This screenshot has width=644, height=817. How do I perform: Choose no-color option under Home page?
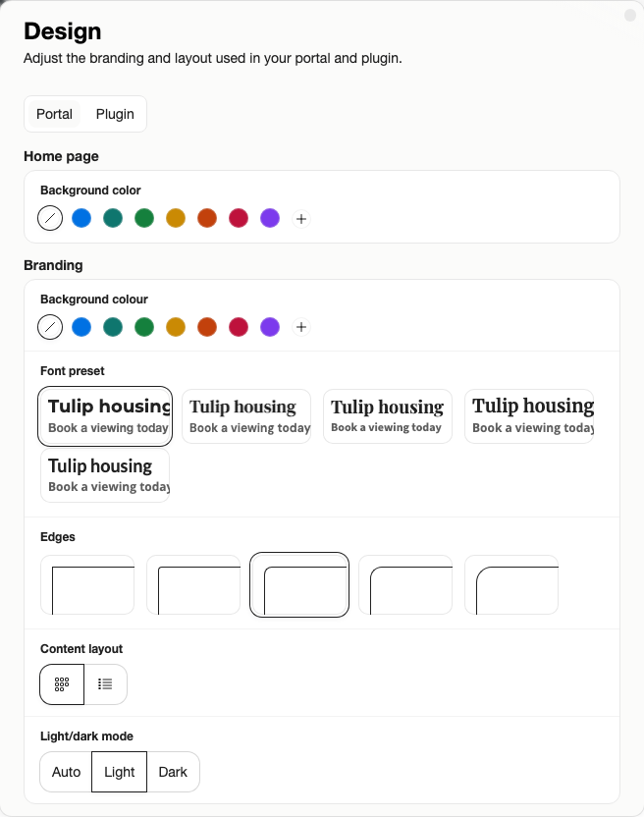pyautogui.click(x=50, y=218)
